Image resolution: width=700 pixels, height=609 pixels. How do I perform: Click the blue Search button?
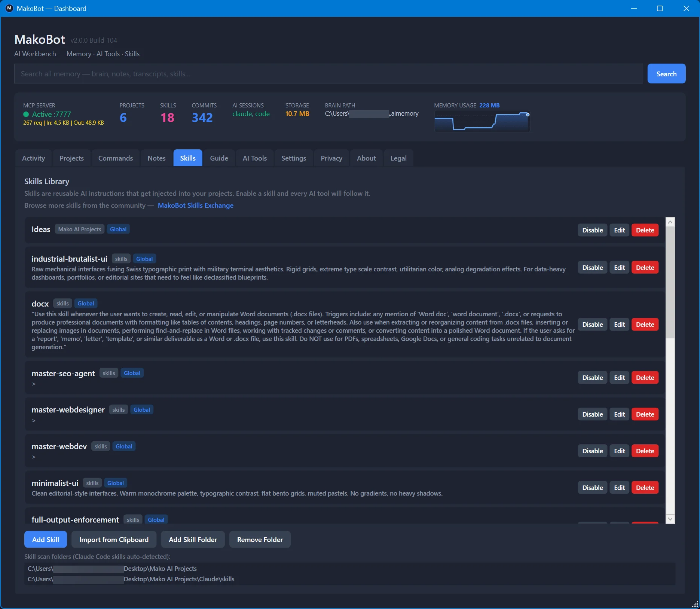click(x=666, y=74)
